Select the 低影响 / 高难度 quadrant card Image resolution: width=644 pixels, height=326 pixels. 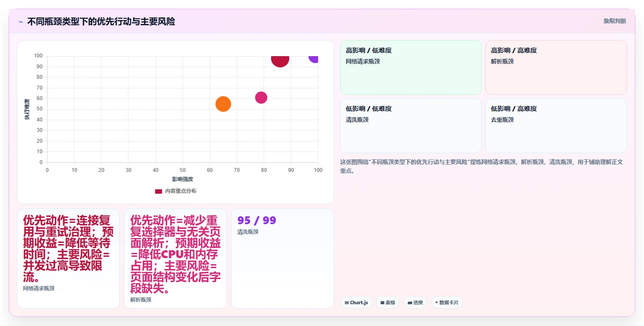(556, 126)
